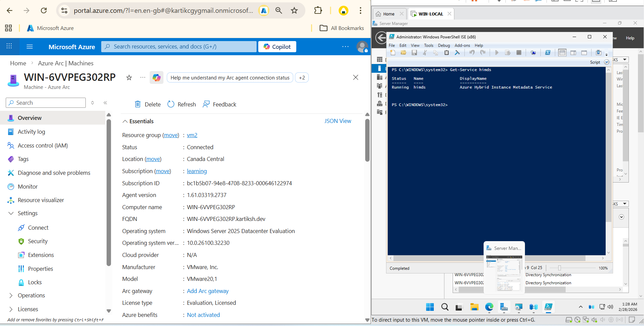Bookmark this page with star icon
The height and width of the screenshot is (326, 644).
click(294, 10)
